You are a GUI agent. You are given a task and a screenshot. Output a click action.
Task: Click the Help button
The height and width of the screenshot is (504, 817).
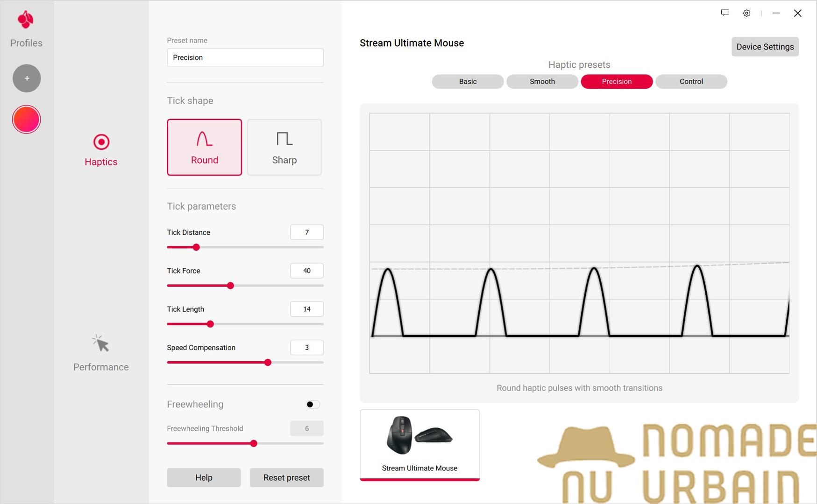click(x=204, y=477)
